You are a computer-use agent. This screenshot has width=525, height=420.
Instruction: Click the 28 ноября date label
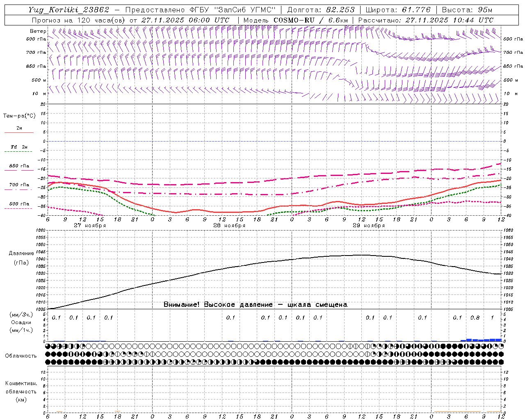[229, 226]
